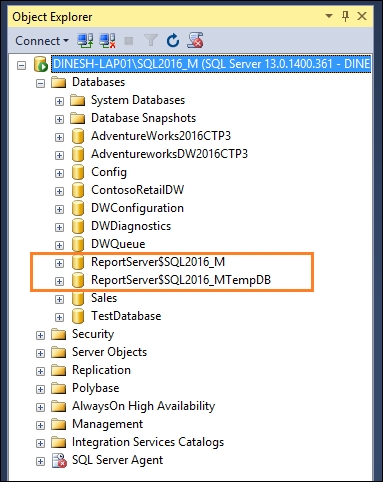
Task: Select Server Objects in the tree
Action: 109,352
